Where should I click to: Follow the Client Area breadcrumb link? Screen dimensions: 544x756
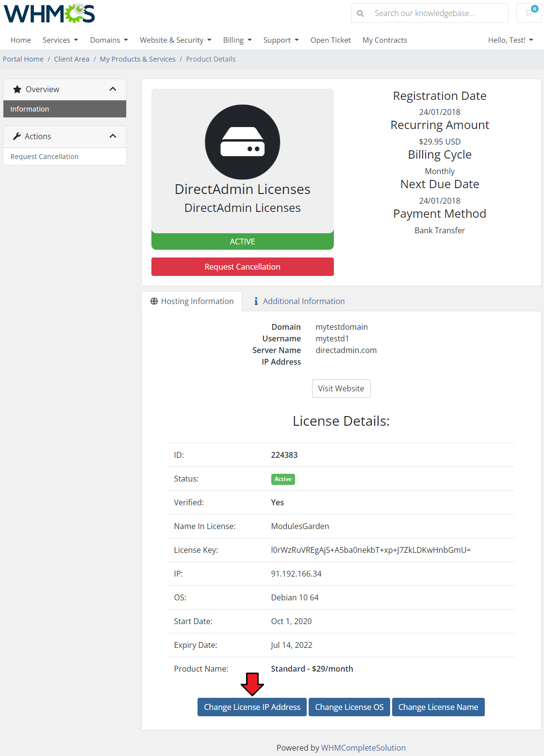pos(72,59)
